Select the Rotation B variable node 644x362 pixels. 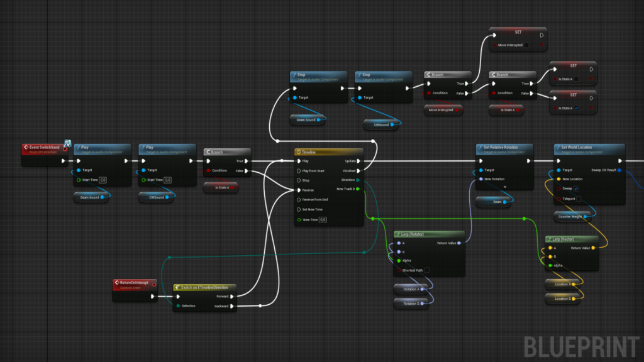pyautogui.click(x=411, y=304)
